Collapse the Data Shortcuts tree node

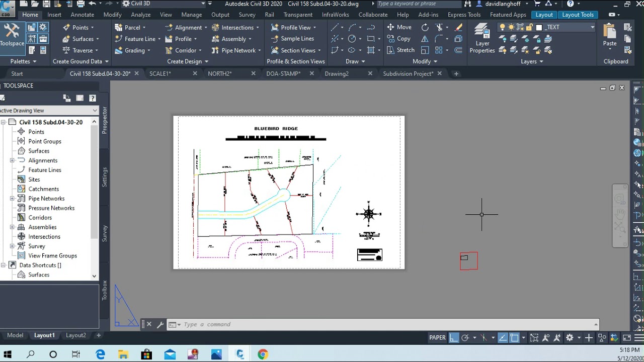[4, 265]
